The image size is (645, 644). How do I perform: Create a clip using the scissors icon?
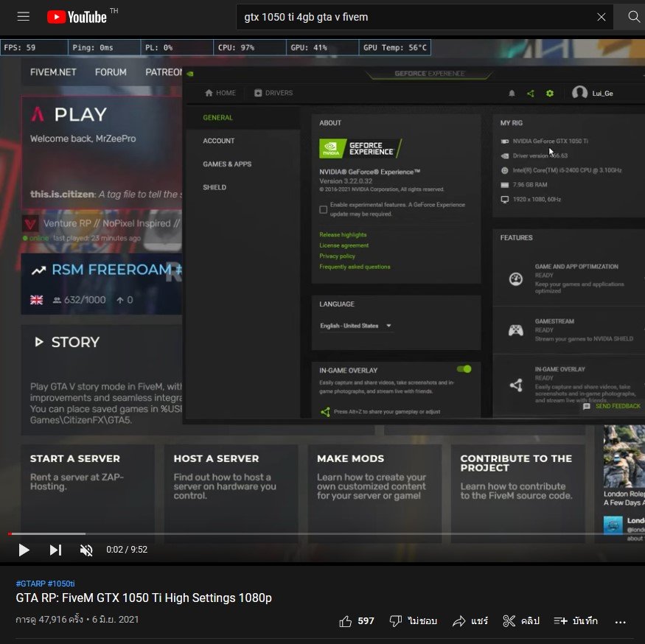click(x=509, y=621)
